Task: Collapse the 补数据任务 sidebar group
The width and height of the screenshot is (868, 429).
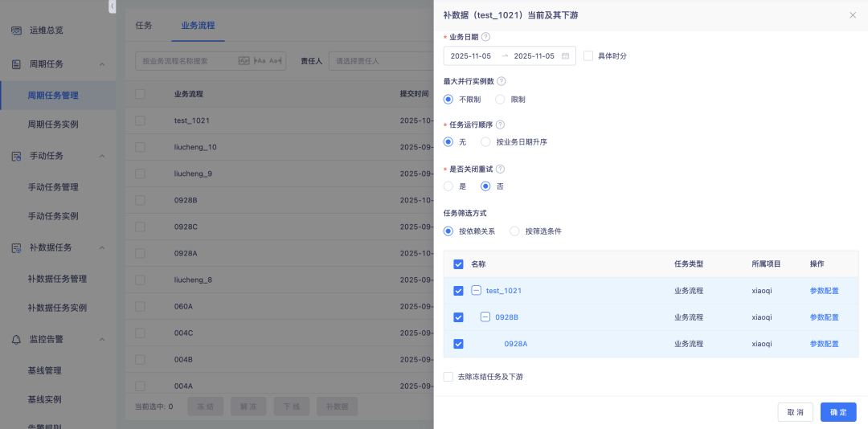Action: tap(102, 248)
